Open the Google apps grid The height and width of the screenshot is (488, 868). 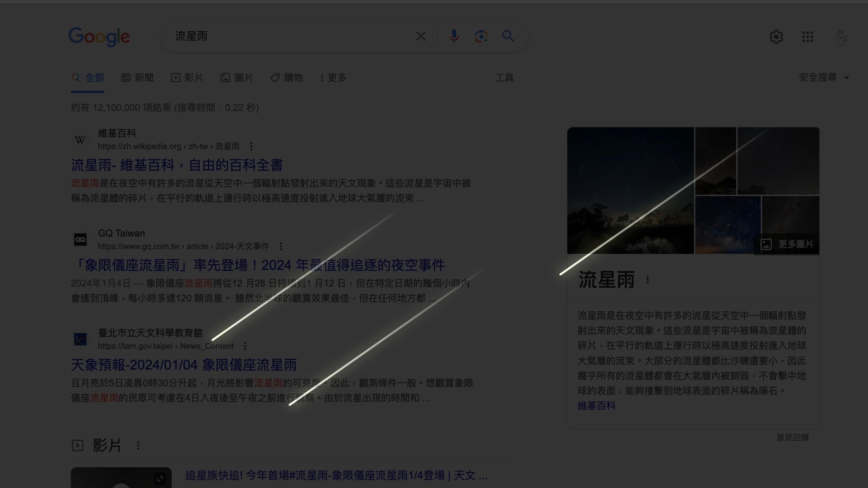point(807,36)
